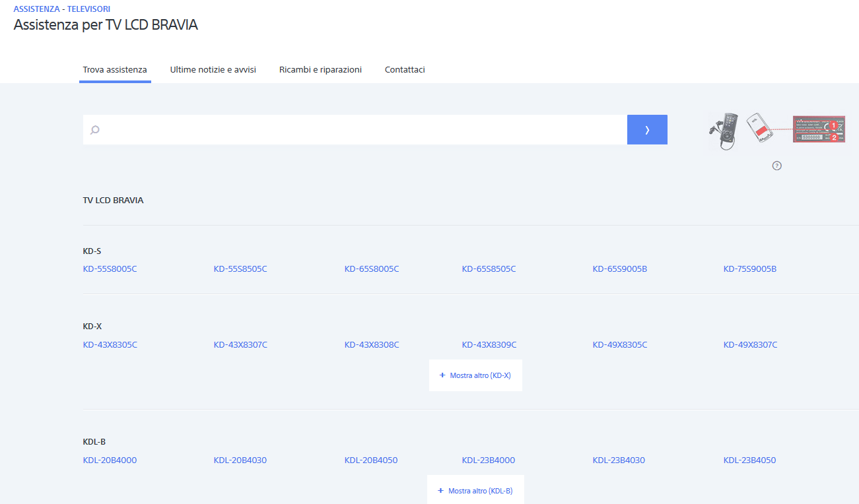859x504 pixels.
Task: Open model KD-55S8005C
Action: 110,269
